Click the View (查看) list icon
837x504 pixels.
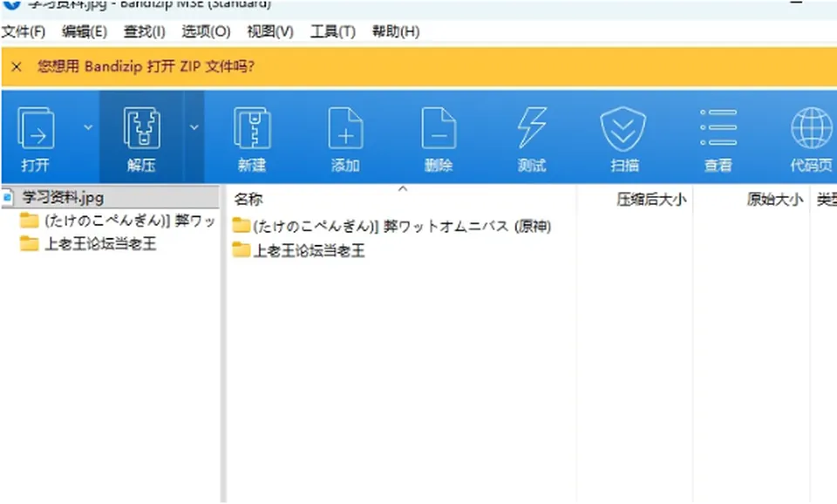pos(718,127)
